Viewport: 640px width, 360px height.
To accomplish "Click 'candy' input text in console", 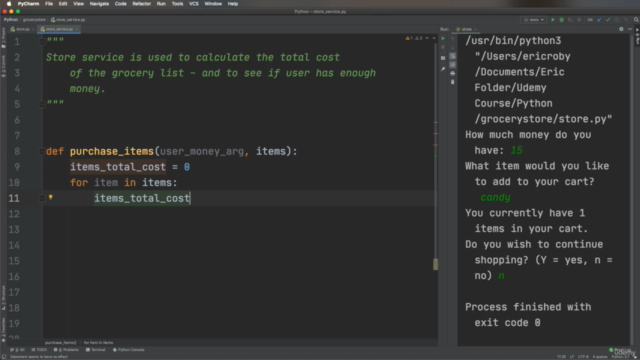I will [496, 198].
